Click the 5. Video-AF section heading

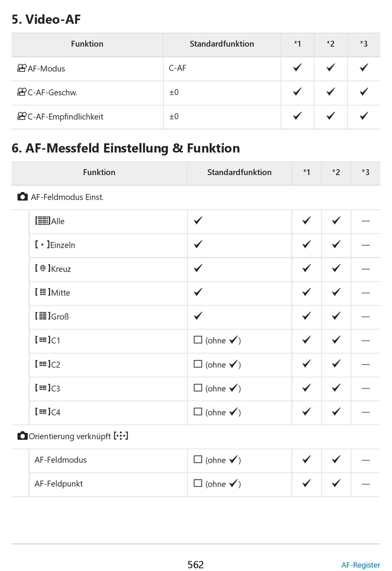(x=46, y=19)
